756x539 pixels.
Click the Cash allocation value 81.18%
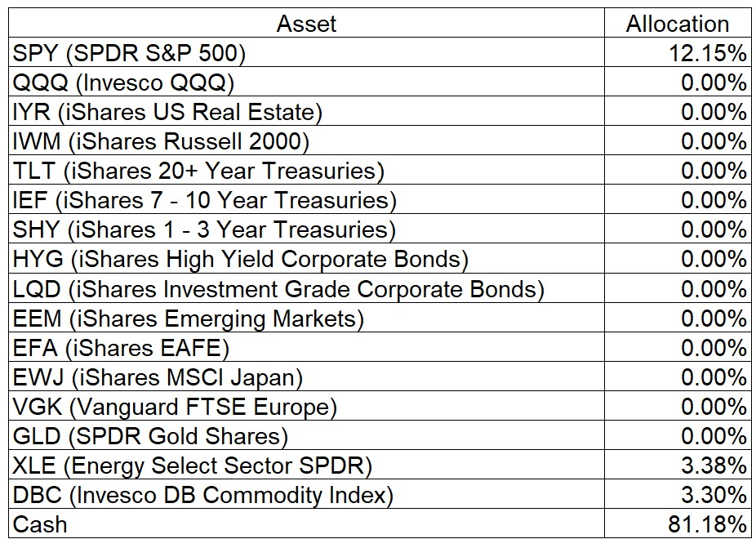[707, 524]
